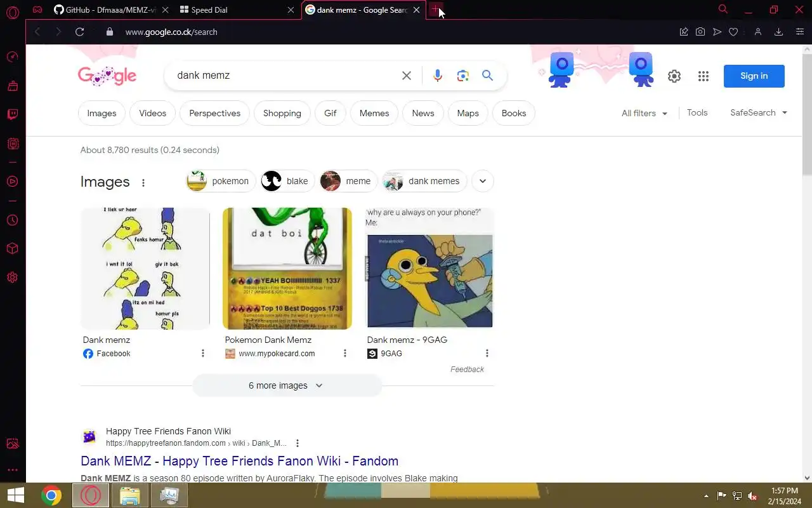This screenshot has height=508, width=812.
Task: Open Images section three-dot menu
Action: (x=143, y=183)
